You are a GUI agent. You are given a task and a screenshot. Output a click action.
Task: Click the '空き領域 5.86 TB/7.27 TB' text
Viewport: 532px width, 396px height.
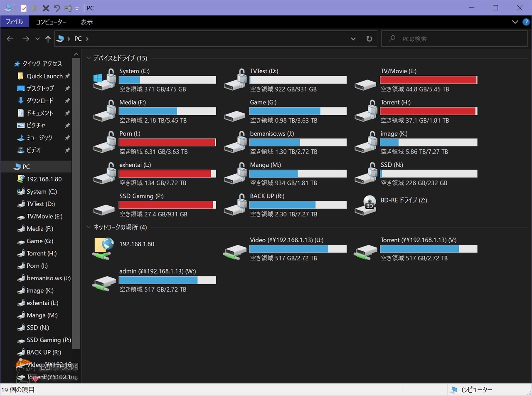tap(414, 152)
